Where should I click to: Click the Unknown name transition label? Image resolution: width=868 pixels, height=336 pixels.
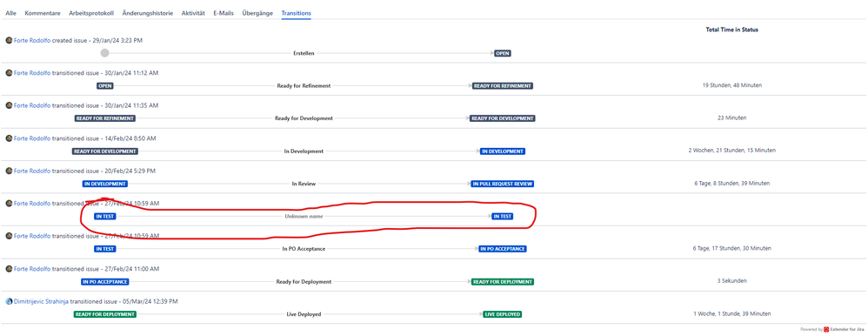click(304, 216)
